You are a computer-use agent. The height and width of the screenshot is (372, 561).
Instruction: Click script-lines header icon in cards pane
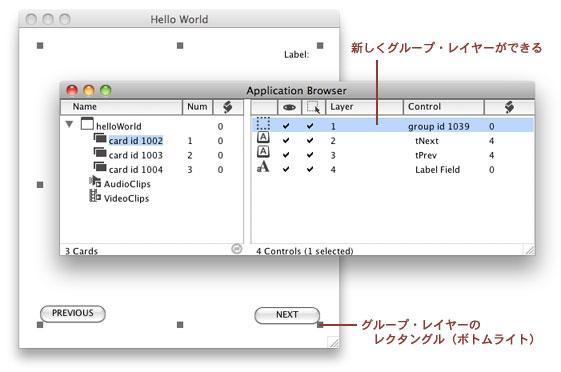pyautogui.click(x=228, y=107)
